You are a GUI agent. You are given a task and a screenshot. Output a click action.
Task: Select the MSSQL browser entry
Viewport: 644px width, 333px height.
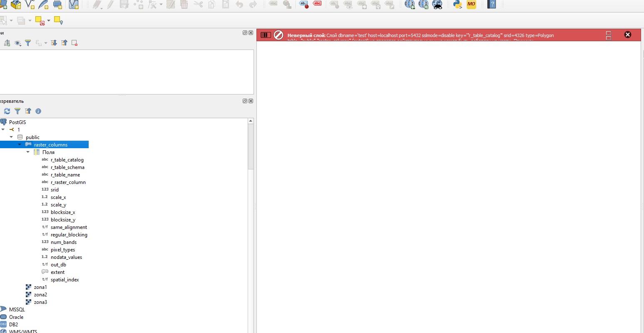point(17,310)
